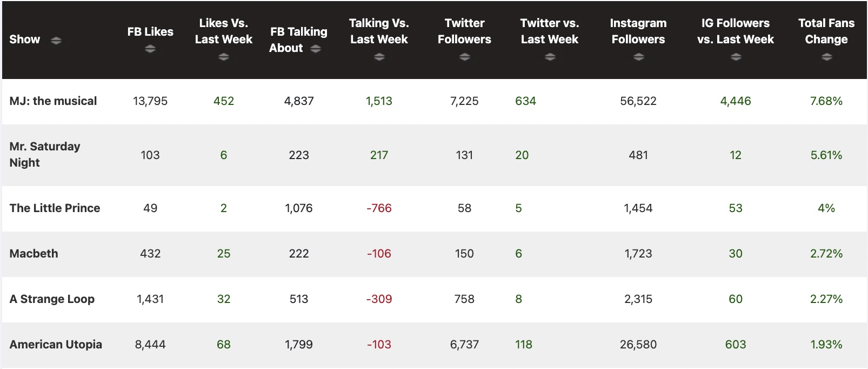Click Total Fans Change sort arrows
Image resolution: width=868 pixels, height=369 pixels.
point(826,57)
